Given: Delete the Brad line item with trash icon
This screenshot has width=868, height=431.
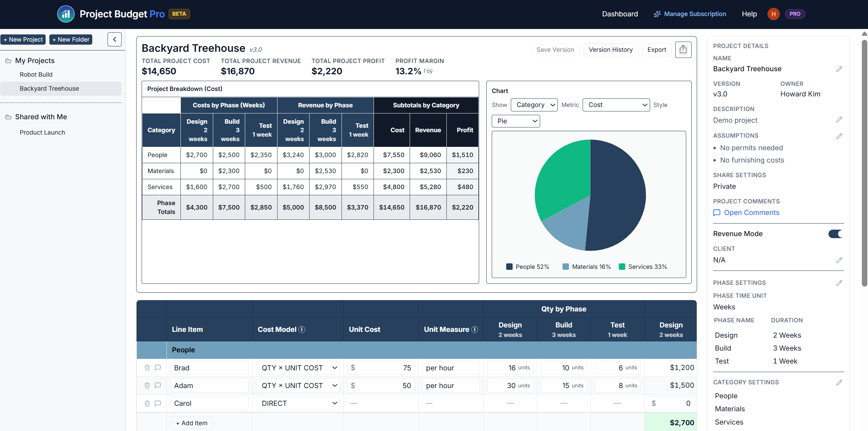Looking at the screenshot, I should pos(147,368).
